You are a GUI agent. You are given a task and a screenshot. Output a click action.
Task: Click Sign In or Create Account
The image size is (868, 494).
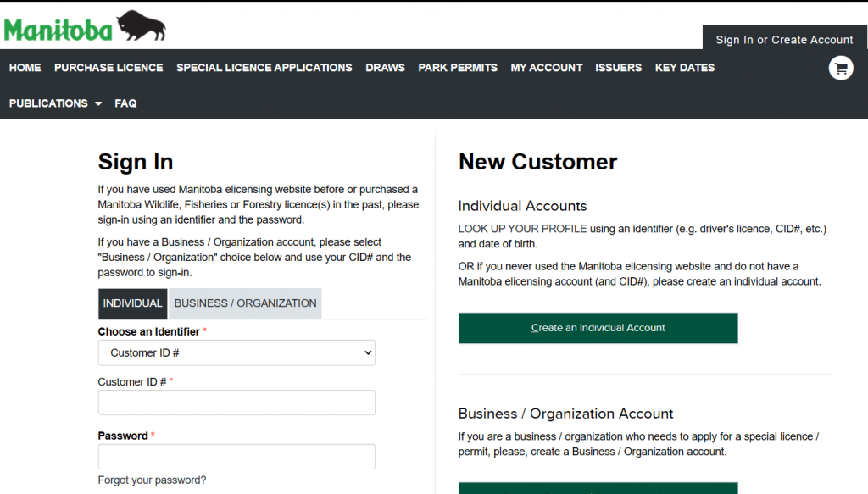(784, 40)
